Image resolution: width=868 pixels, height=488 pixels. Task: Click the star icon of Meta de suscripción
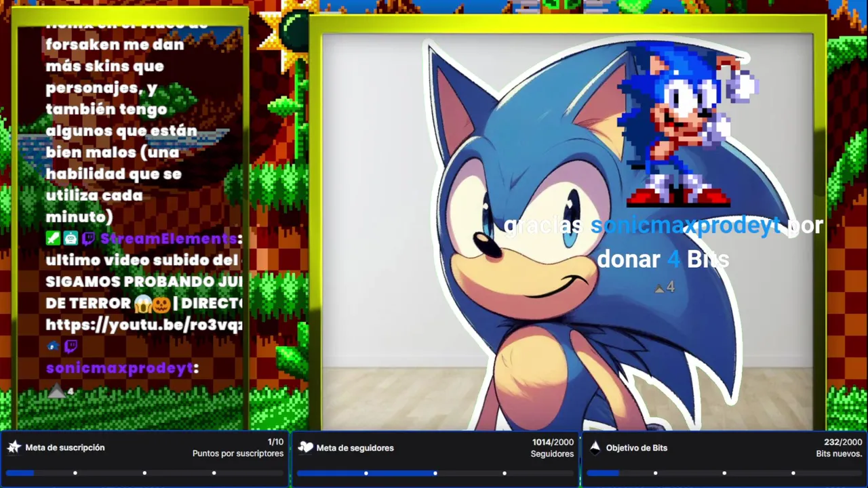pos(14,447)
